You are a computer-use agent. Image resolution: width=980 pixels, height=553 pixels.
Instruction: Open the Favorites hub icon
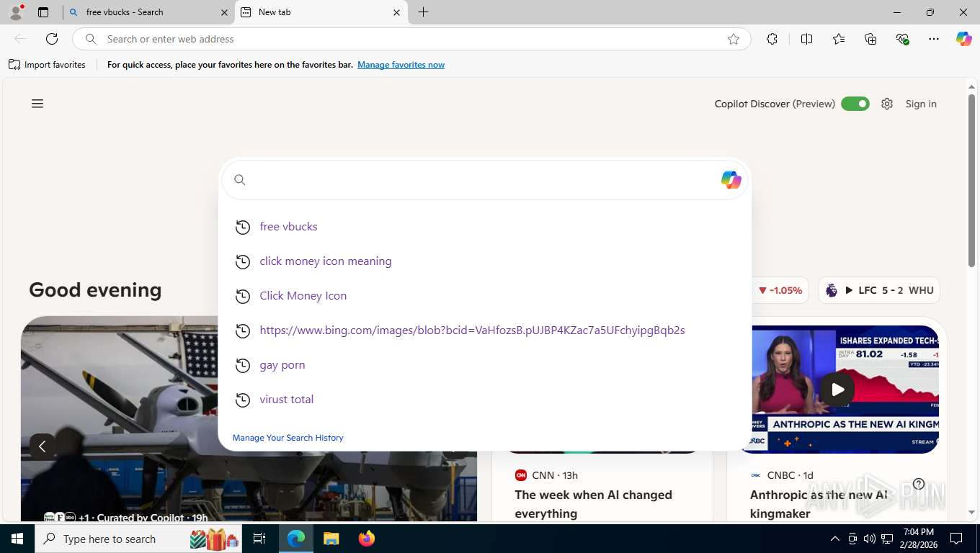(839, 39)
